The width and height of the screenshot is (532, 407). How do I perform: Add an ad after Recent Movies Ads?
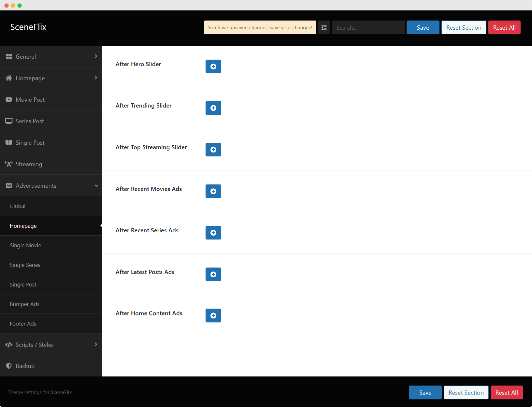[x=213, y=191]
